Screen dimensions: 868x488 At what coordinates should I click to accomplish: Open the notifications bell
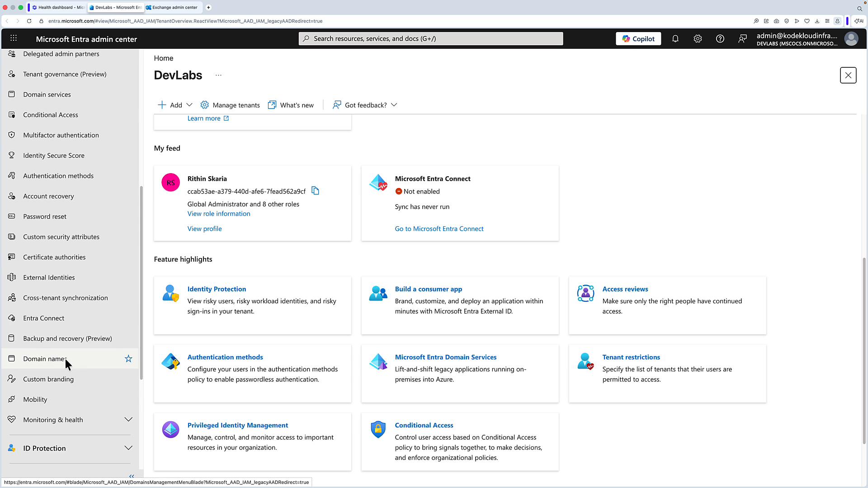(675, 39)
